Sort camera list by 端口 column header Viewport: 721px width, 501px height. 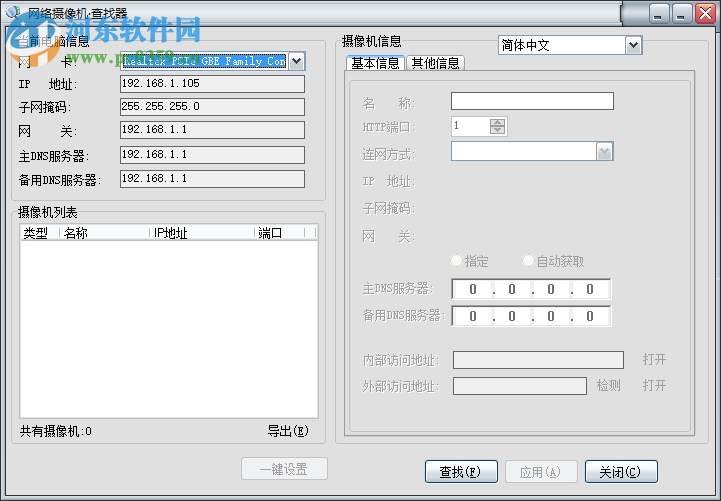(280, 233)
